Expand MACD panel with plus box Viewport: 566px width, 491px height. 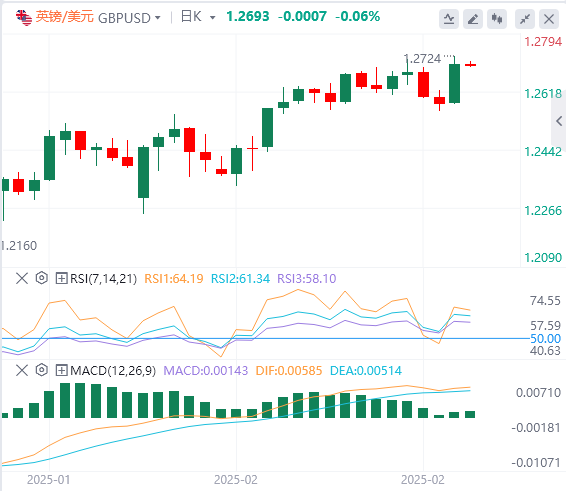click(61, 370)
